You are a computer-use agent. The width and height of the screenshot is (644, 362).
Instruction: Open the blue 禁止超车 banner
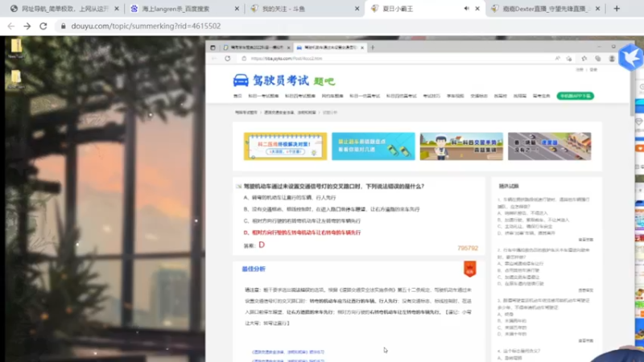374,146
